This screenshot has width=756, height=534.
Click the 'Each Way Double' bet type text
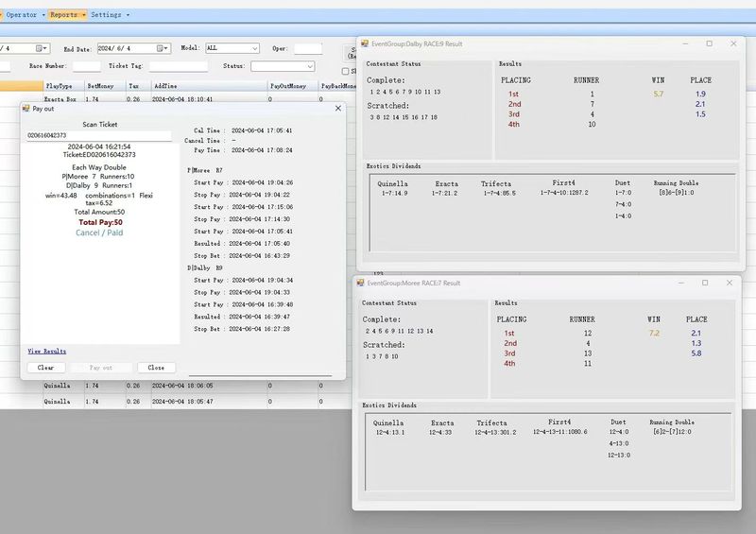click(99, 167)
